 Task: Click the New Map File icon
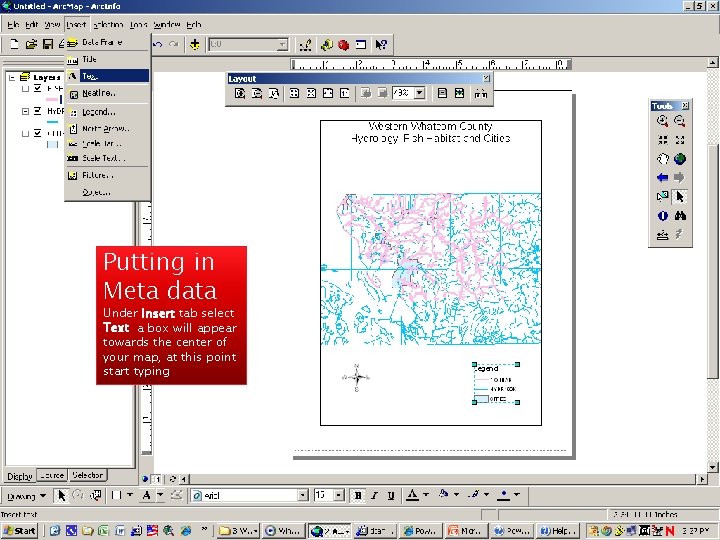pos(14,44)
